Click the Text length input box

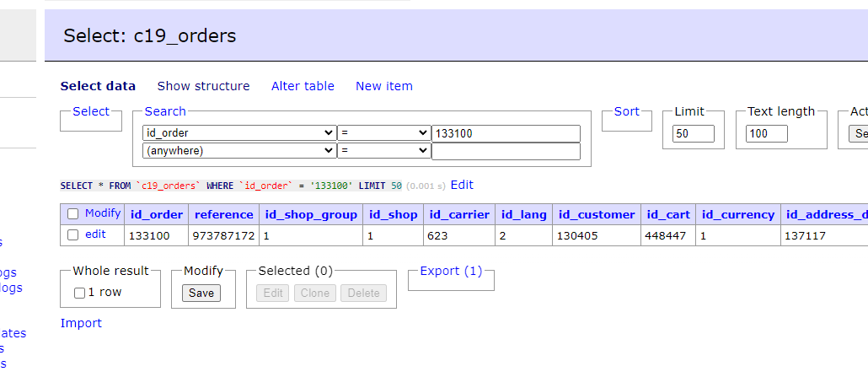point(766,133)
